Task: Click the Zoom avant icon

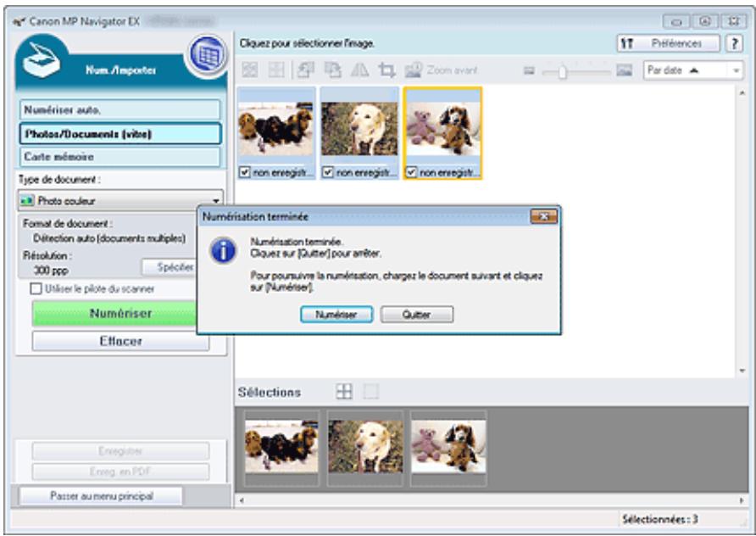Action: click(414, 70)
